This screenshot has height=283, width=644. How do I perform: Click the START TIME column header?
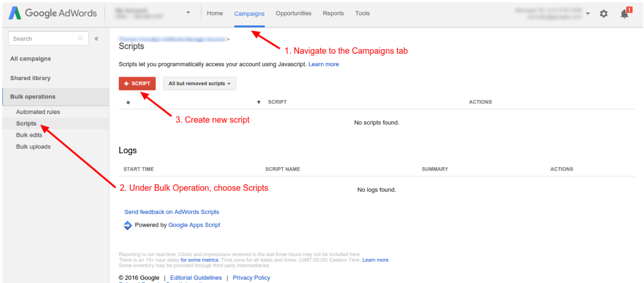139,169
